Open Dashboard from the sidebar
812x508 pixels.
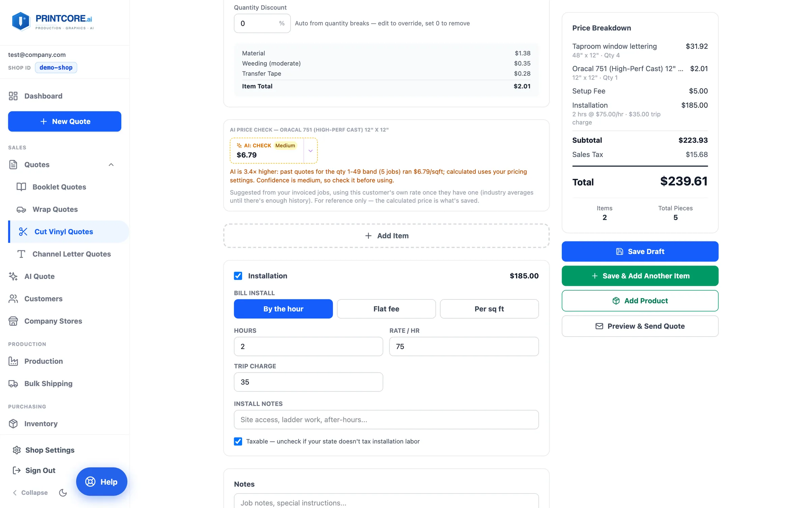[x=64, y=96]
